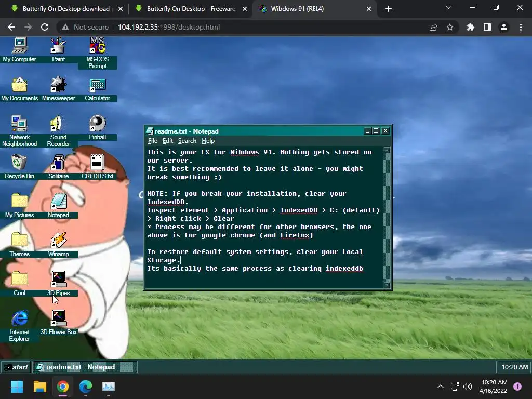Start Minesweeper from the desktop
The image size is (532, 399).
[x=58, y=89]
